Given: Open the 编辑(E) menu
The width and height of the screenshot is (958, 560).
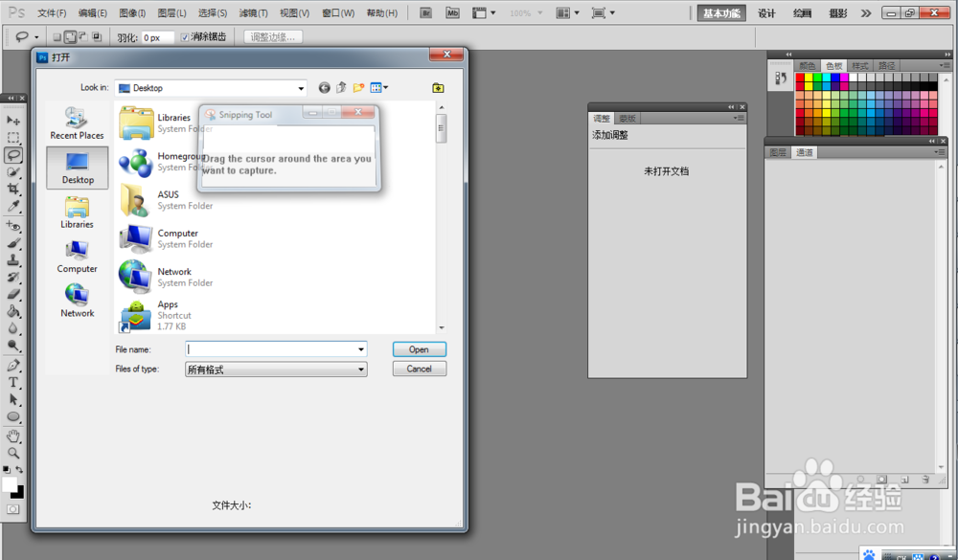Looking at the screenshot, I should (92, 12).
